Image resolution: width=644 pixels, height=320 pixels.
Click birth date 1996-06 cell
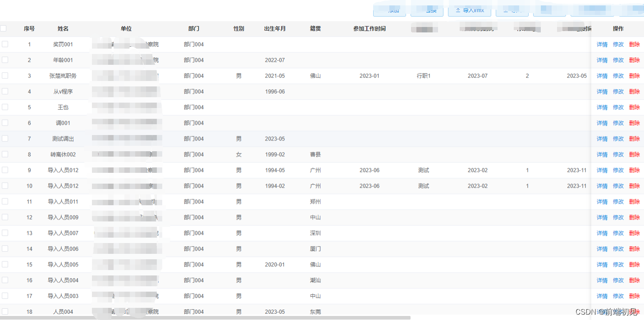275,92
